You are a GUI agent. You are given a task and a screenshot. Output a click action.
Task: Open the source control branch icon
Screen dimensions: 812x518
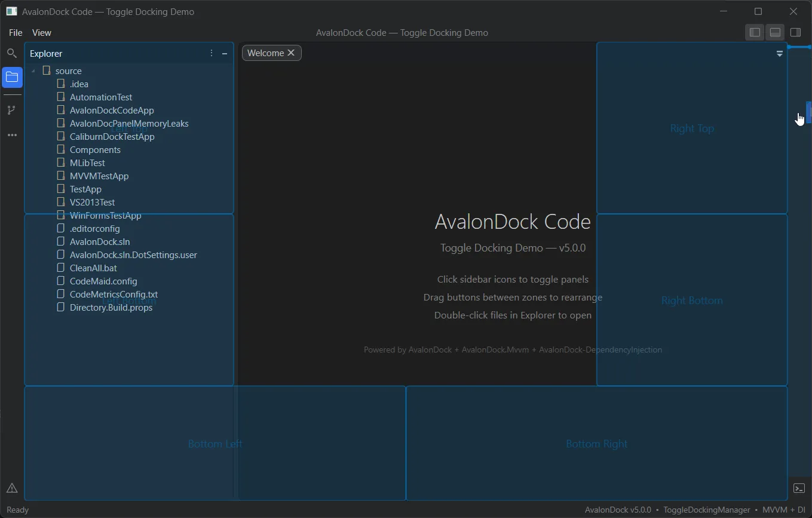pos(11,110)
